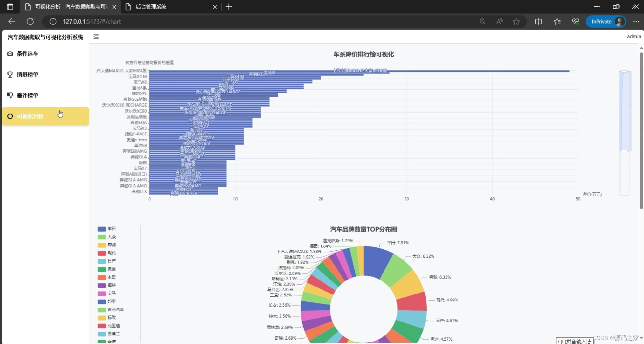The image size is (644, 344).
Task: Toggle 标致 legend entry
Action: point(107,317)
